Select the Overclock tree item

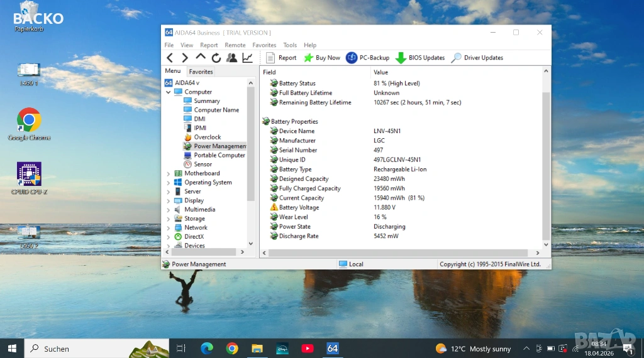coord(207,138)
